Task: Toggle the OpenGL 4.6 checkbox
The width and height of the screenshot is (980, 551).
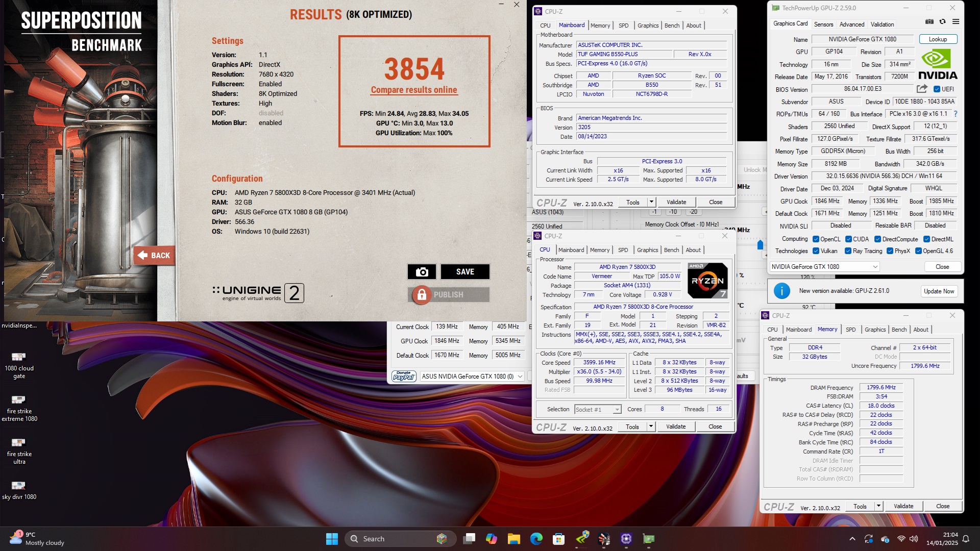Action: pyautogui.click(x=918, y=251)
